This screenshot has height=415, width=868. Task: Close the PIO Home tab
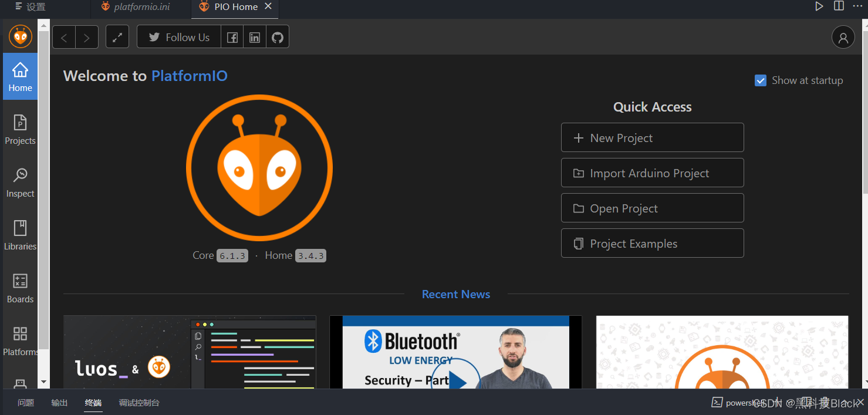[x=268, y=6]
